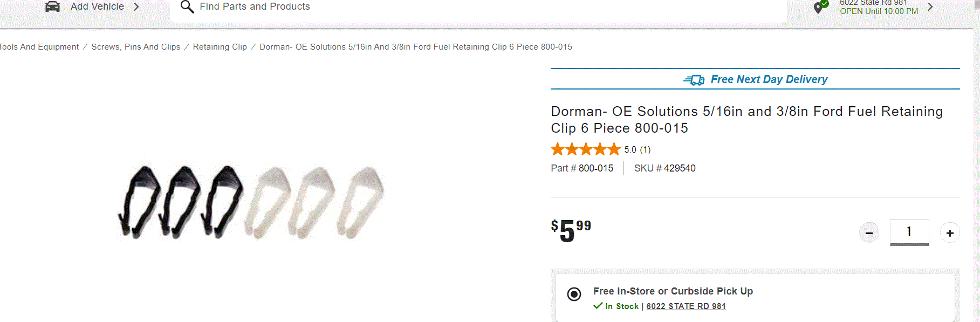Screen dimensions: 980x322
Task: Decrease quantity with minus button
Action: tap(869, 233)
